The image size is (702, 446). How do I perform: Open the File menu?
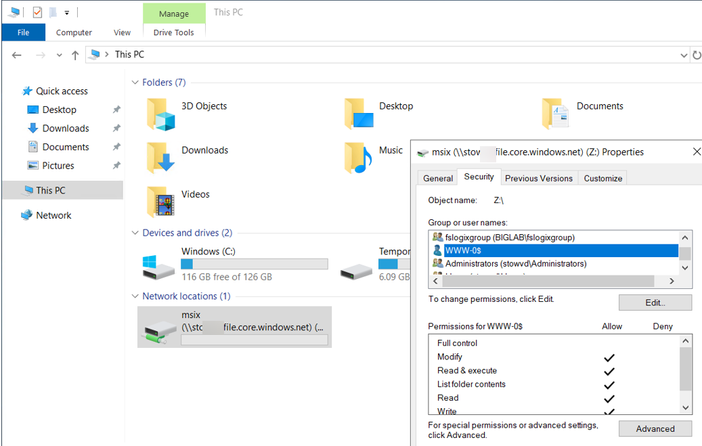[23, 32]
